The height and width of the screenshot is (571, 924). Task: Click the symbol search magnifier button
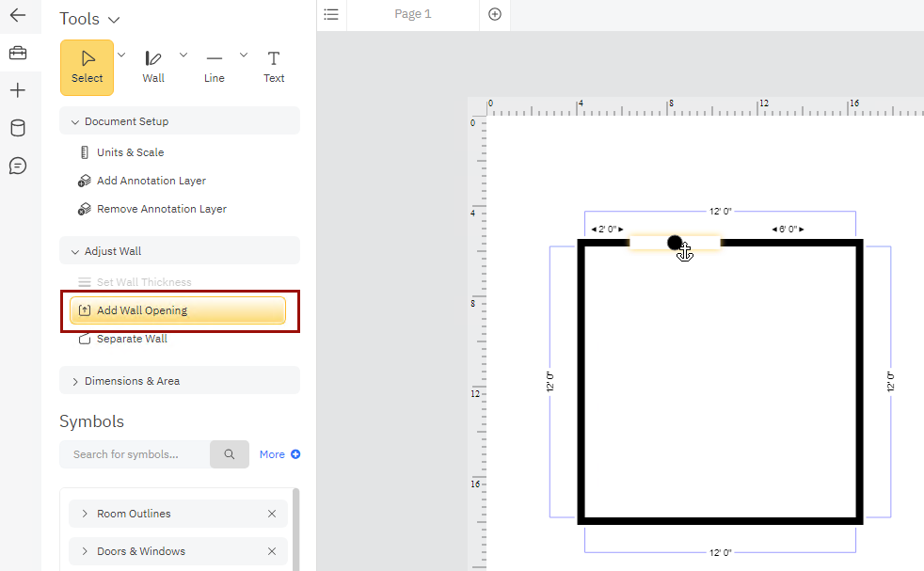(x=230, y=454)
